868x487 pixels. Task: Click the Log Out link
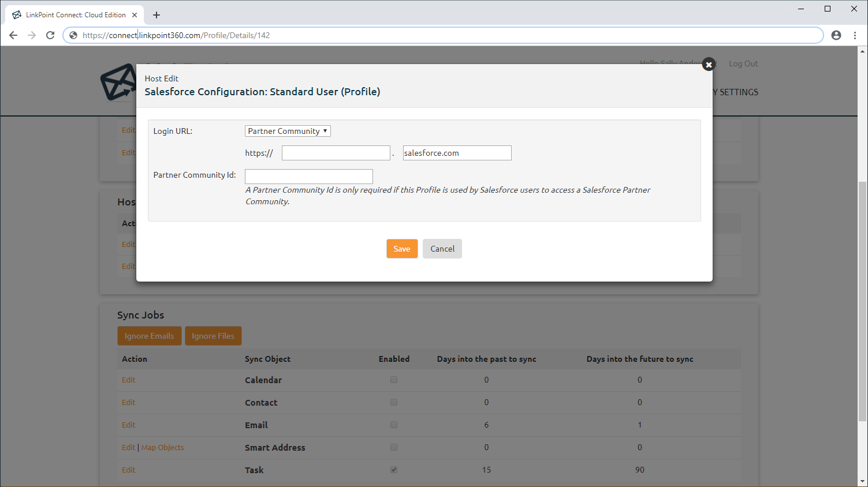tap(743, 63)
